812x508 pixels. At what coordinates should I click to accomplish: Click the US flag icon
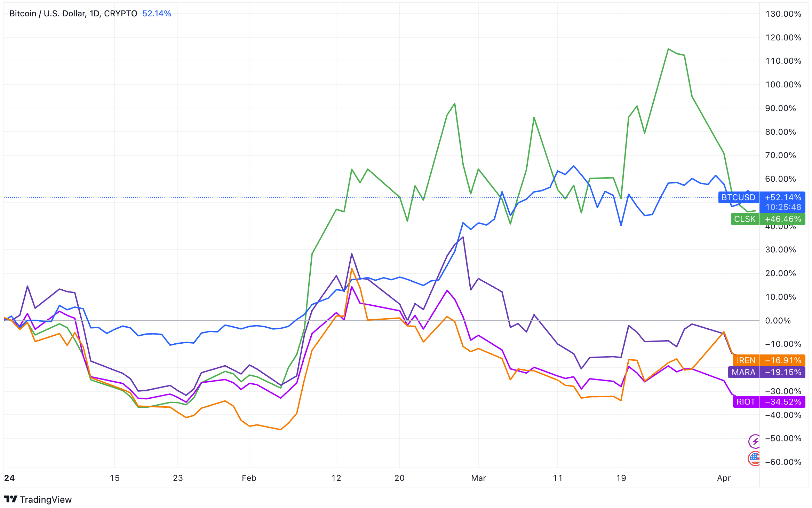[754, 458]
